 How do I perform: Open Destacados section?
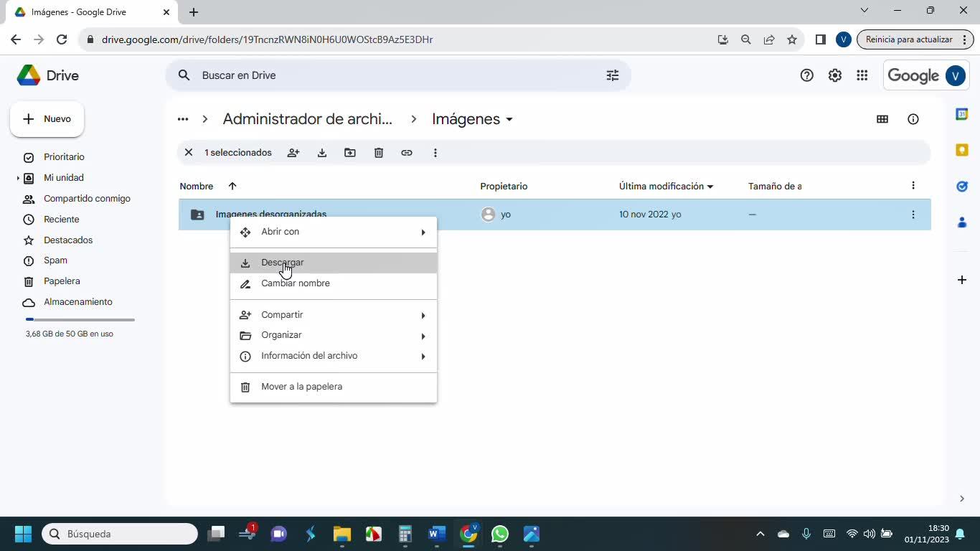(x=68, y=240)
